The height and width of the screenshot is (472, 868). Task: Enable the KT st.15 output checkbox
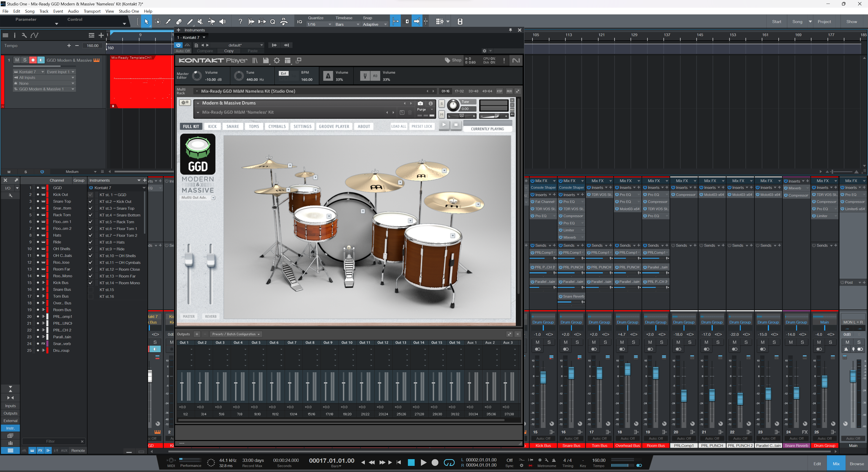(x=91, y=290)
